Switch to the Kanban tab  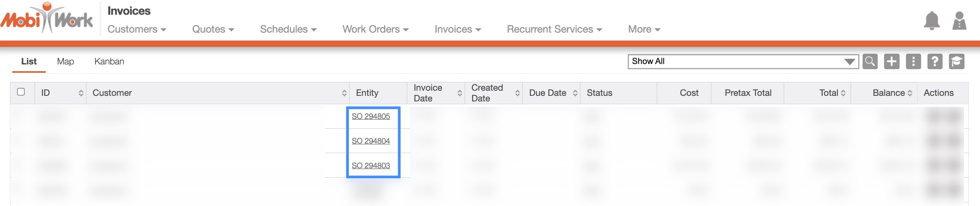pos(109,62)
